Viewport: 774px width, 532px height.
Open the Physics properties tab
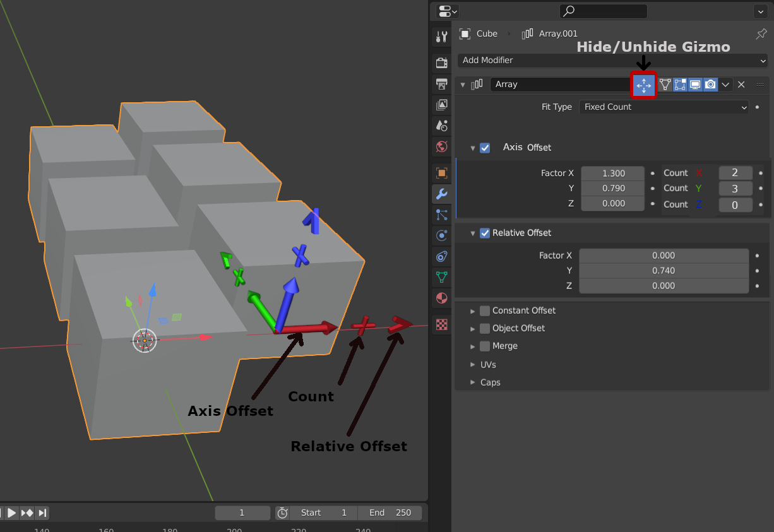pyautogui.click(x=442, y=236)
